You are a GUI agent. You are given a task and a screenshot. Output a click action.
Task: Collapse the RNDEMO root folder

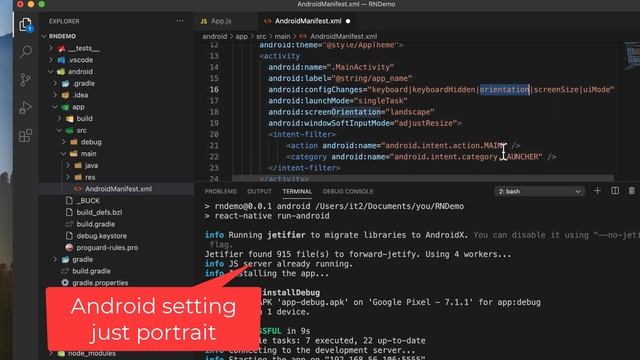pyautogui.click(x=44, y=36)
